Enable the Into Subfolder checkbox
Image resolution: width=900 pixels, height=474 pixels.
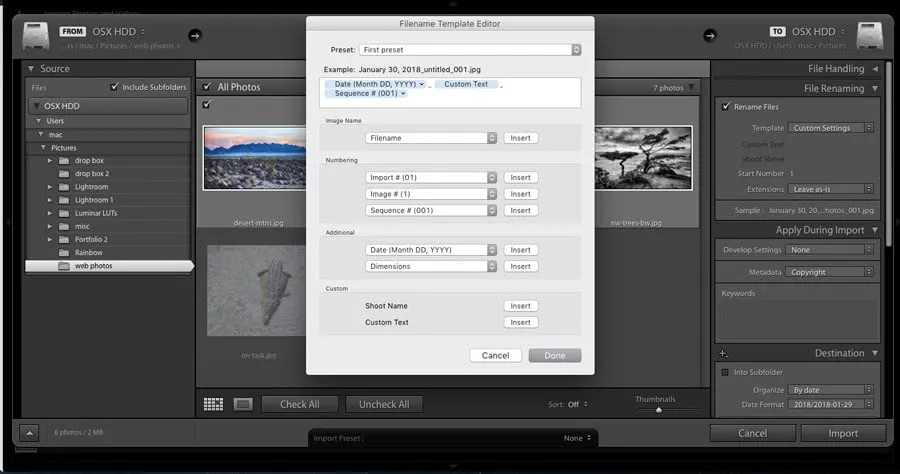[x=725, y=373]
